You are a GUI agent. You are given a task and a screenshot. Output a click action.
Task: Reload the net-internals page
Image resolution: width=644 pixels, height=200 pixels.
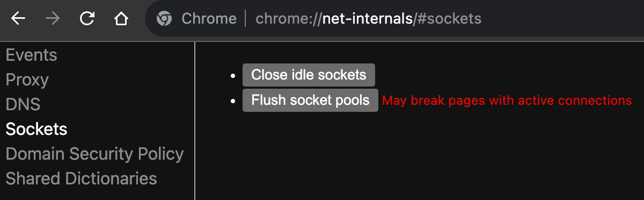tap(87, 19)
